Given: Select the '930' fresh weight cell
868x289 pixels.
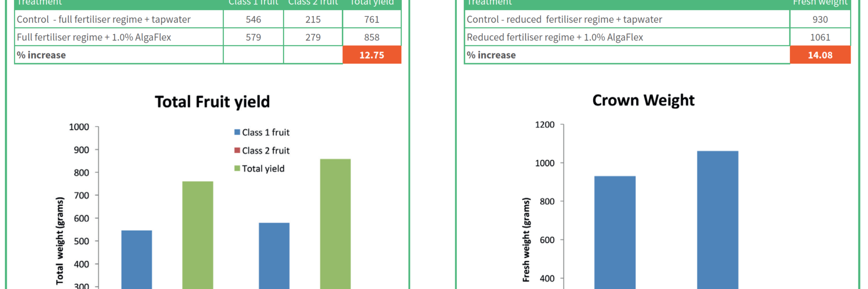Looking at the screenshot, I should pyautogui.click(x=820, y=19).
